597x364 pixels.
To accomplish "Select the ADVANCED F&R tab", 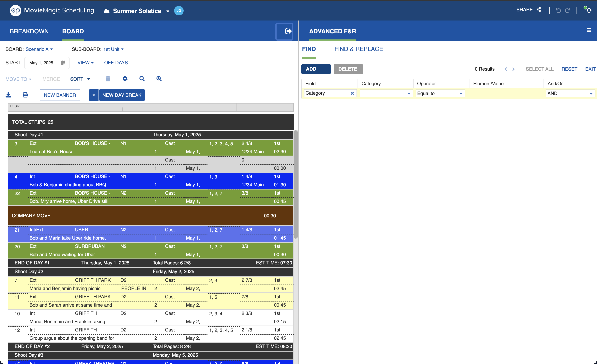I will pyautogui.click(x=332, y=31).
